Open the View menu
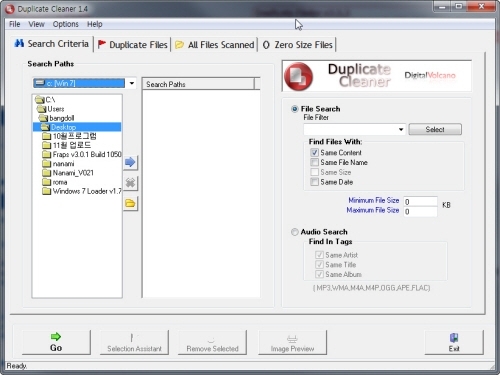Screen dimensions: 500x375 point(36,24)
